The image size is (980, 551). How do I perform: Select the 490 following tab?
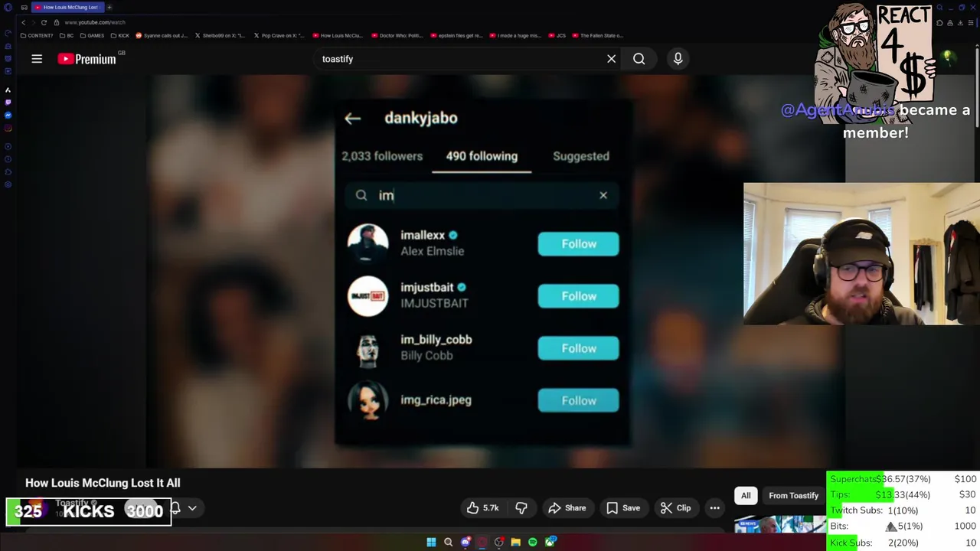[482, 156]
